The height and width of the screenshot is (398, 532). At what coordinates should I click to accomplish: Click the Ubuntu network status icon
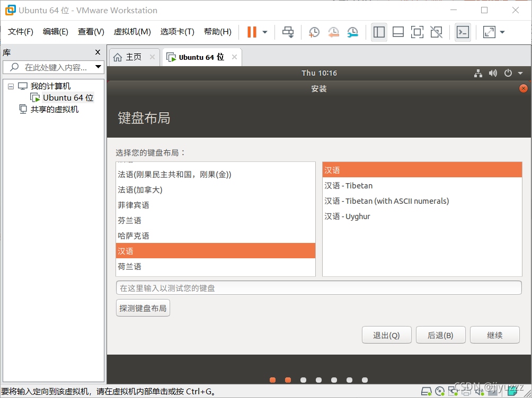tap(478, 73)
